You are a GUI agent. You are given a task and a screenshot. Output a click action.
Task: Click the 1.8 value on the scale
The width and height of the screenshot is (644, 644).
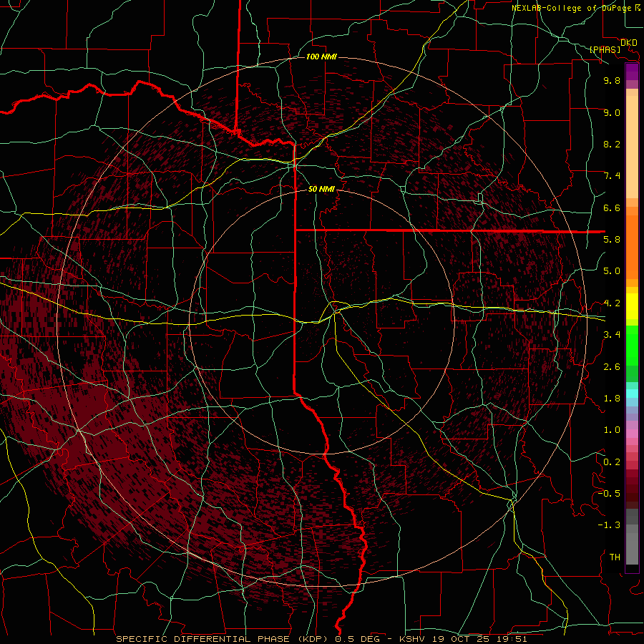point(612,399)
